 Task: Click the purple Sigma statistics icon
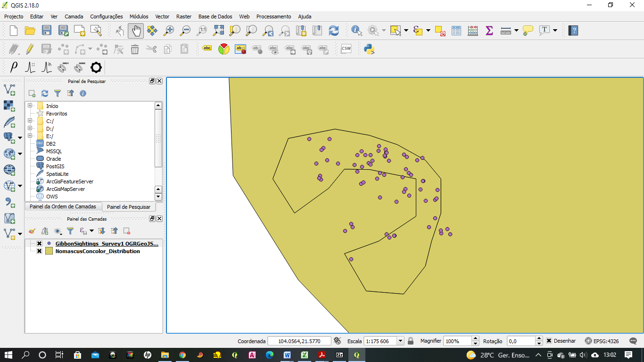(x=489, y=31)
